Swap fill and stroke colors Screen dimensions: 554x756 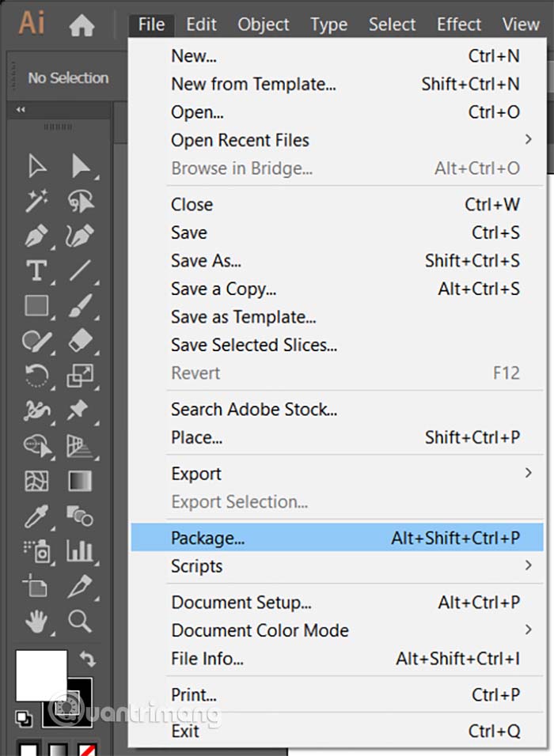(87, 659)
